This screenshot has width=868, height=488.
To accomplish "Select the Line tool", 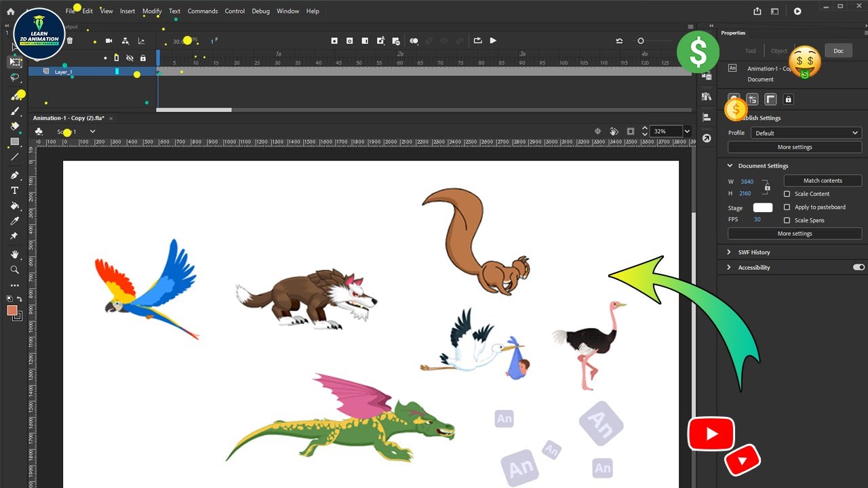I will click(15, 157).
